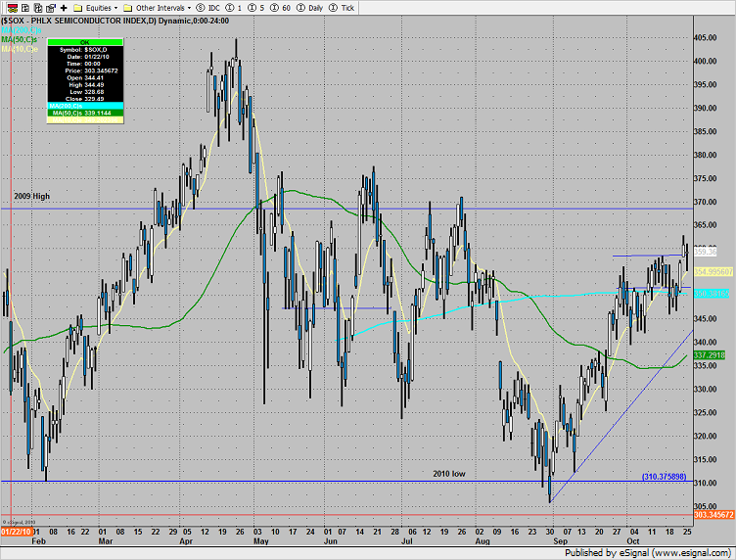Click the green OK bar in data window
Image resolution: width=736 pixels, height=560 pixels.
coord(85,42)
